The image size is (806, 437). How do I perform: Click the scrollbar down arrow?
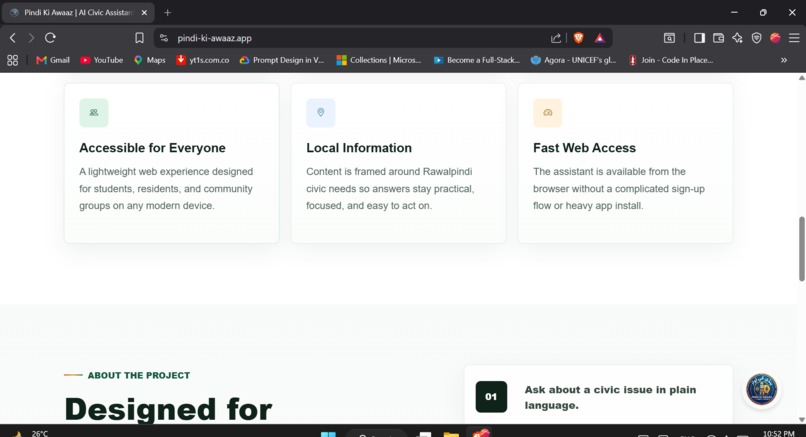tap(801, 420)
